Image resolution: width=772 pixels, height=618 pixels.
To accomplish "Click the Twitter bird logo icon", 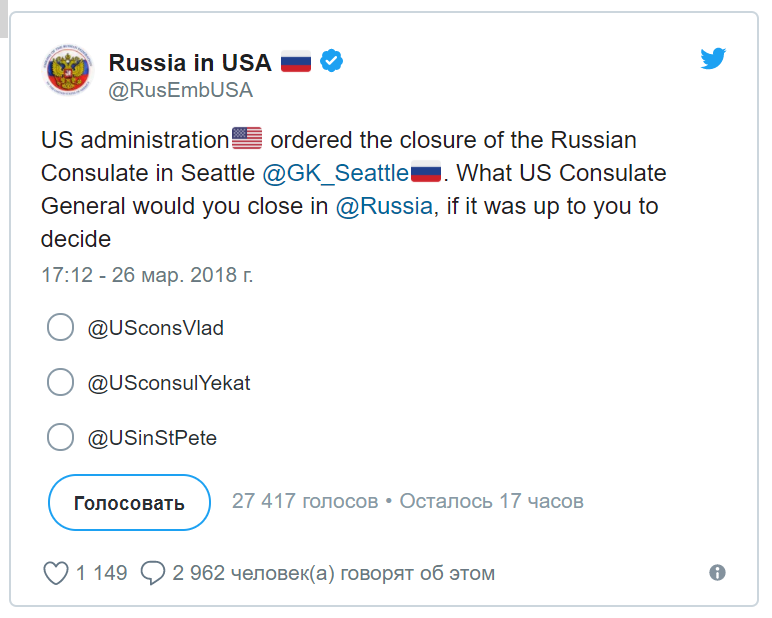I will coord(713,59).
